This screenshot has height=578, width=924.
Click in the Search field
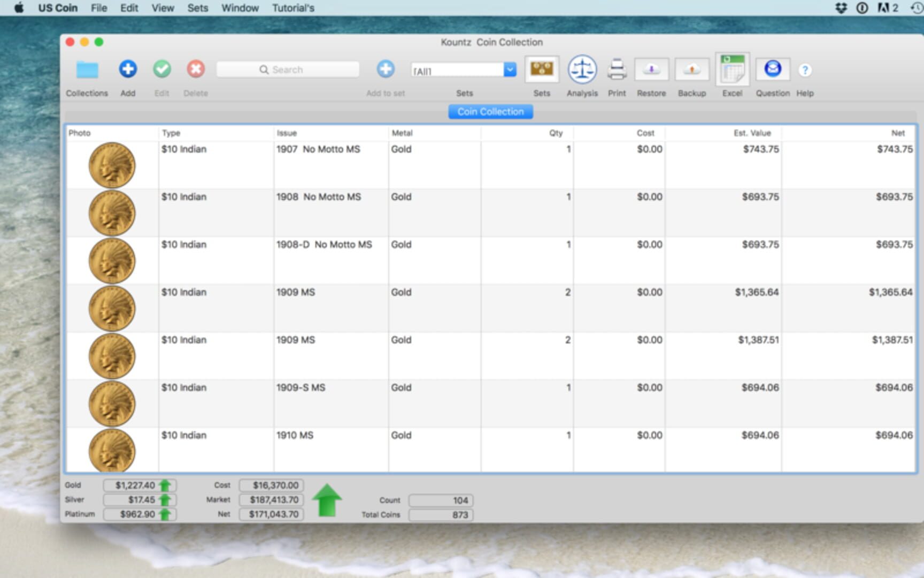[288, 70]
